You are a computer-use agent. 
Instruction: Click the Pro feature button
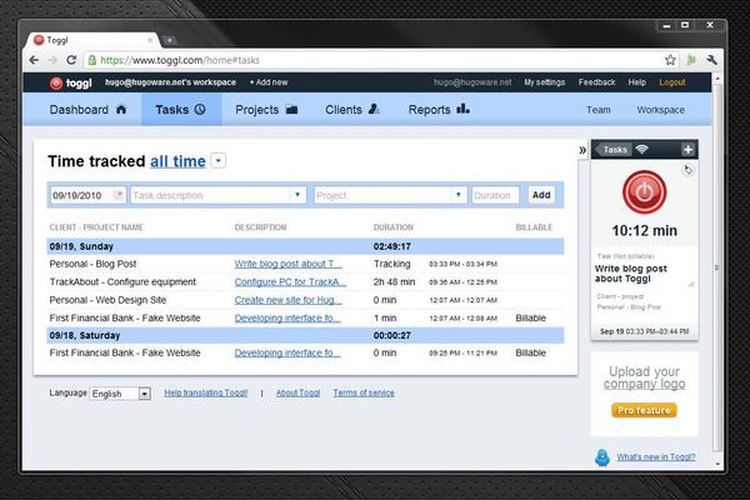644,411
